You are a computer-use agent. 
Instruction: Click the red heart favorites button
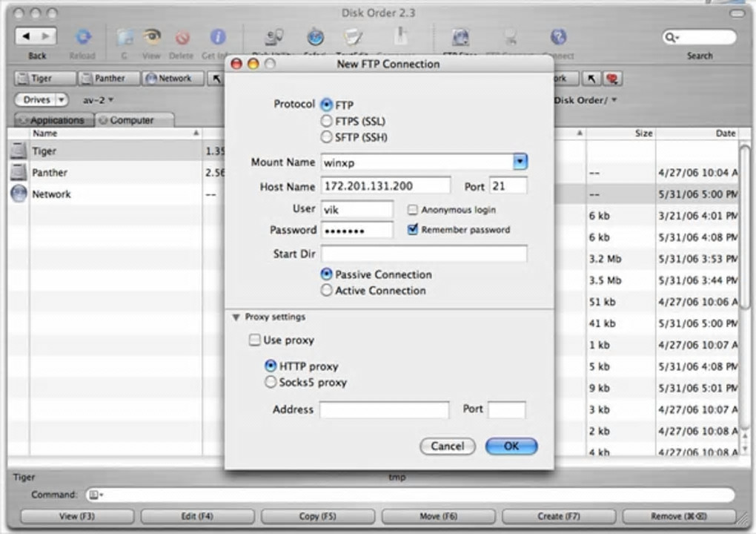[x=612, y=79]
